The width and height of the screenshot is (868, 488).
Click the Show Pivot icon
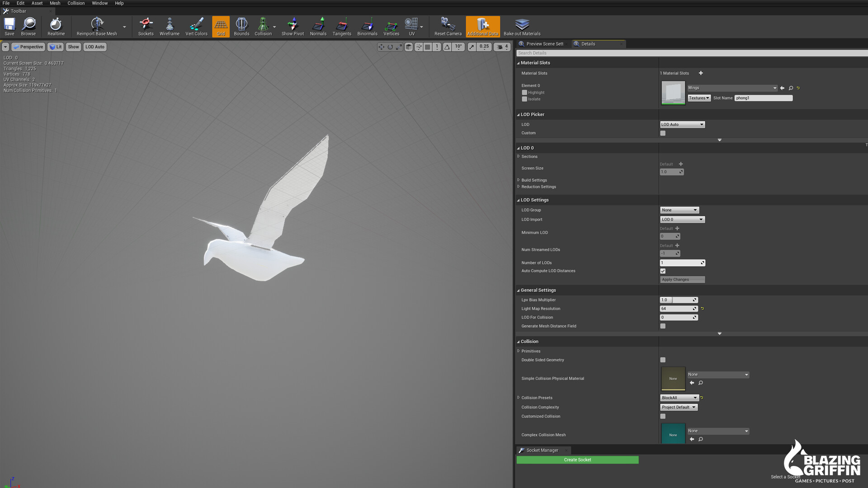tap(292, 26)
